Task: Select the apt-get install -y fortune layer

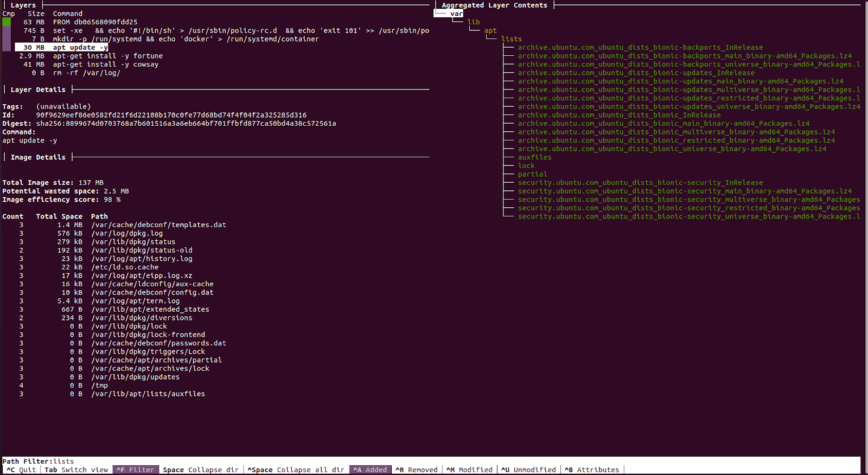Action: (x=91, y=56)
